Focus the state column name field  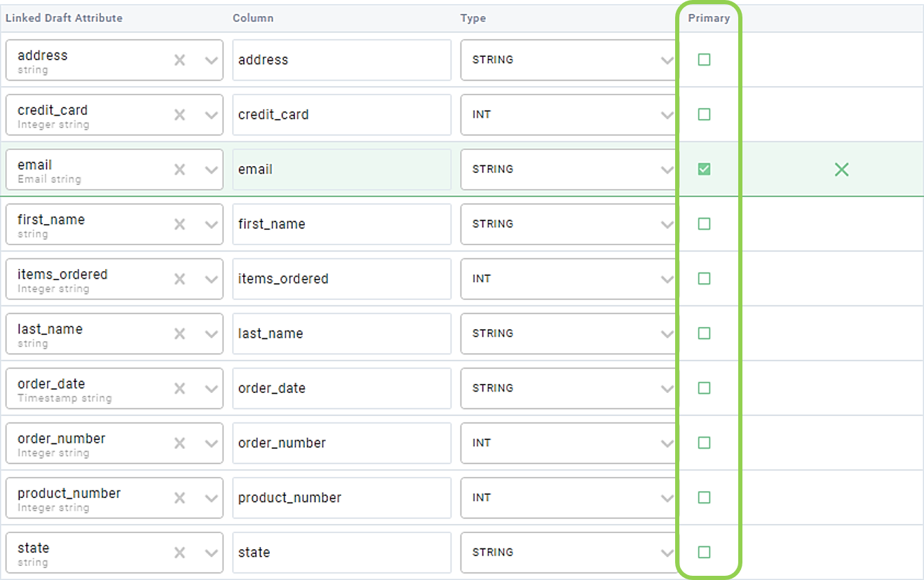[x=341, y=553]
